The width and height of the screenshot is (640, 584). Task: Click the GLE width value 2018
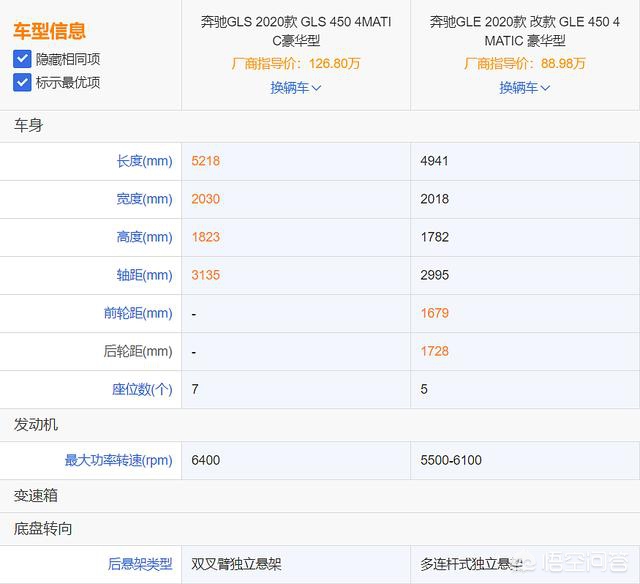click(x=435, y=199)
